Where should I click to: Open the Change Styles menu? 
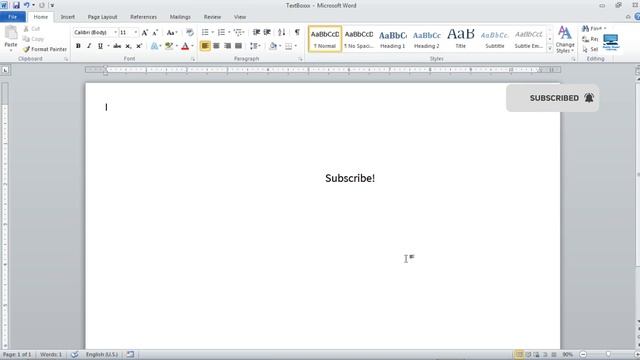(x=565, y=39)
